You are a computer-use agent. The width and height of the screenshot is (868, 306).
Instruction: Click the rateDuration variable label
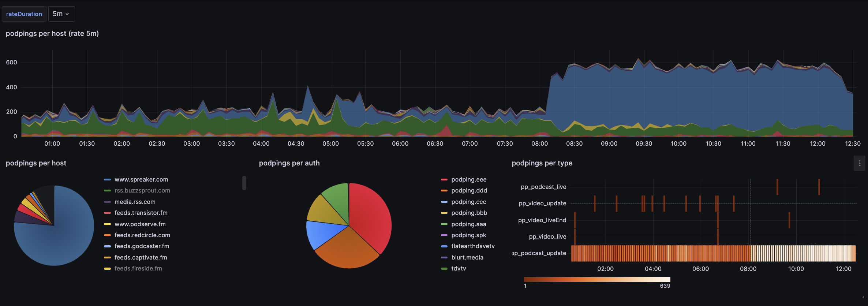pos(24,14)
